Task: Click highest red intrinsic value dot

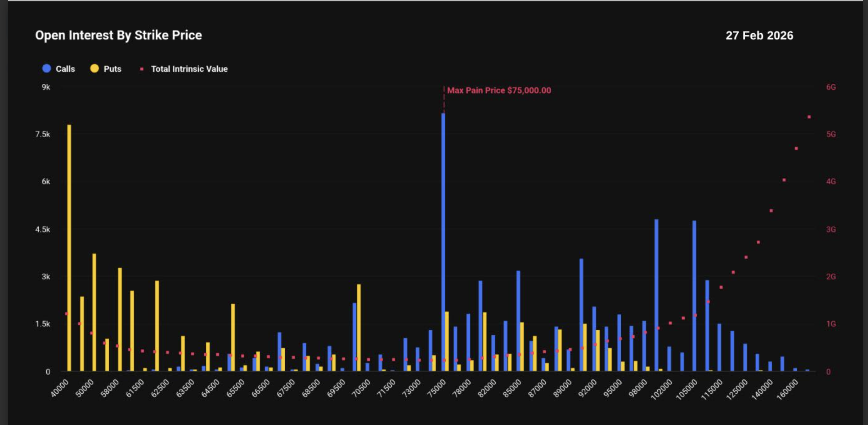Action: click(809, 117)
